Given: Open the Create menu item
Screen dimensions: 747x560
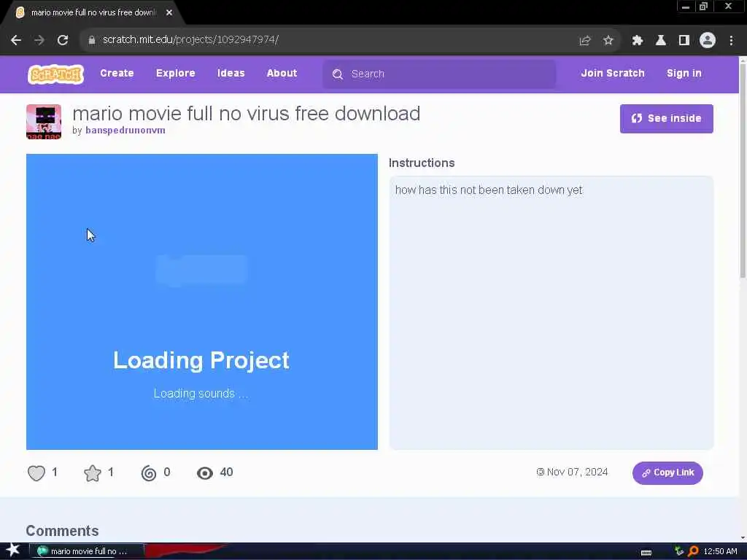Looking at the screenshot, I should pos(117,74).
